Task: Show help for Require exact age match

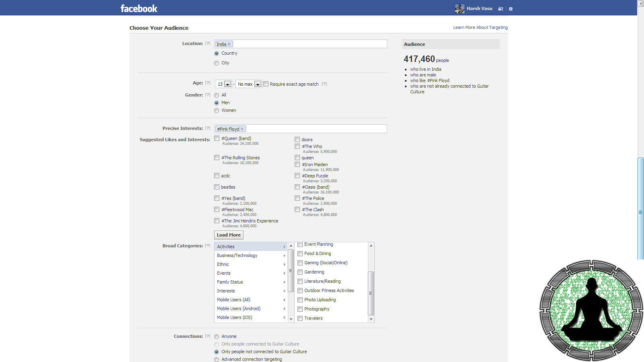Action: click(324, 84)
